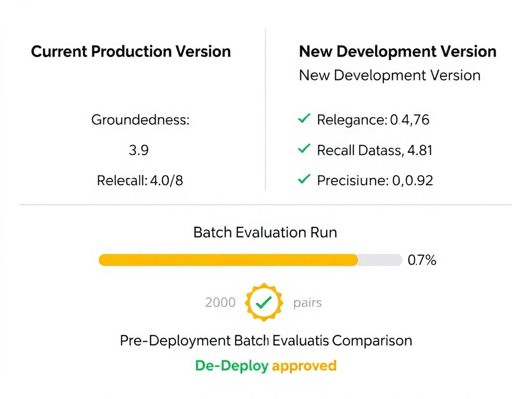Click the green De-Deploy word

point(232,366)
